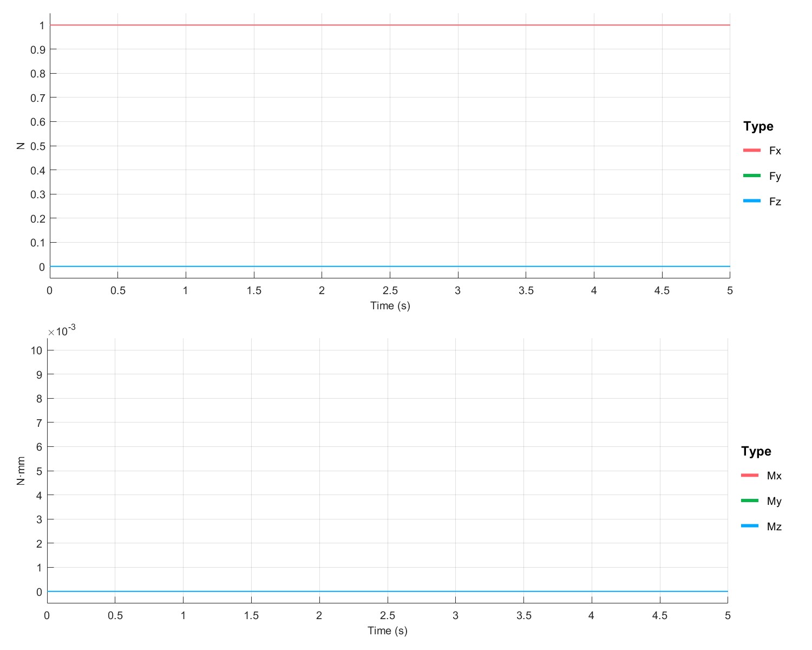
Task: Click the N·mm y-axis label
Action: [x=21, y=471]
